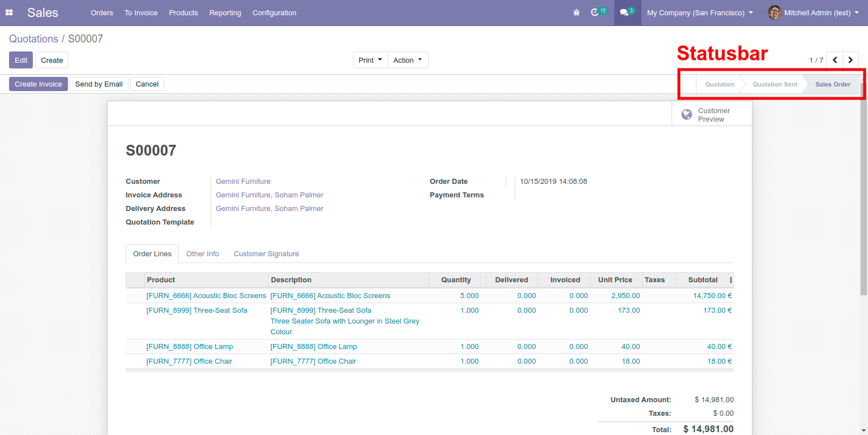The image size is (868, 435).
Task: Open Delivery Address Gemini Furniture, Soham Palmer link
Action: 270,209
